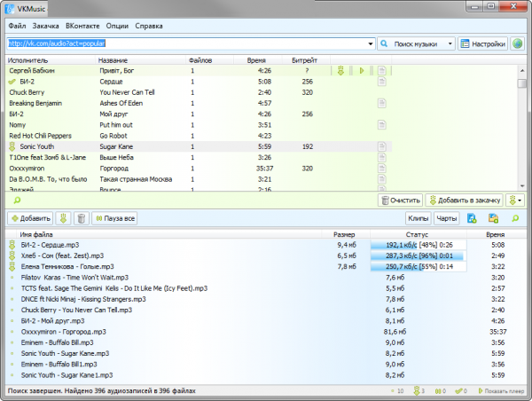Screen dimensions: 532x401
Task: Click the downloading icon for Хлеб - Сон
Action: click(12, 256)
